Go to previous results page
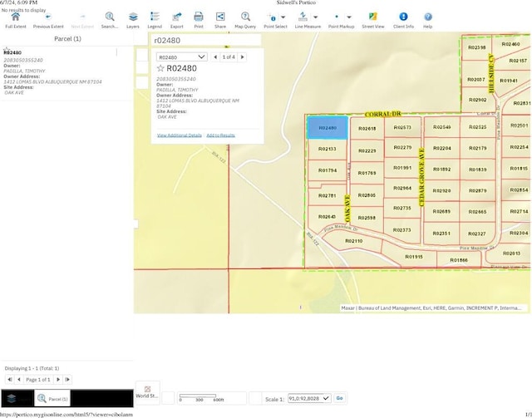Viewport: 532px width, 418px height. [19, 380]
